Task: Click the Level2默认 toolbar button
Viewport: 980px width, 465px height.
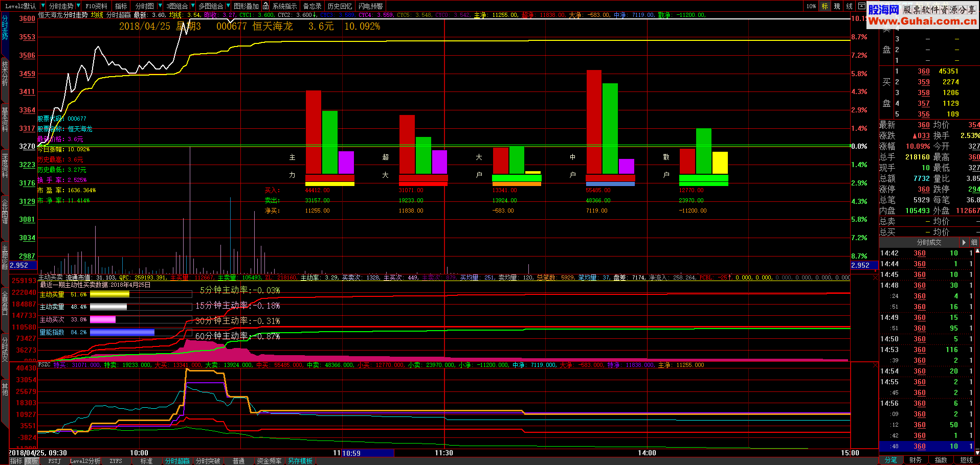Action: pos(20,6)
